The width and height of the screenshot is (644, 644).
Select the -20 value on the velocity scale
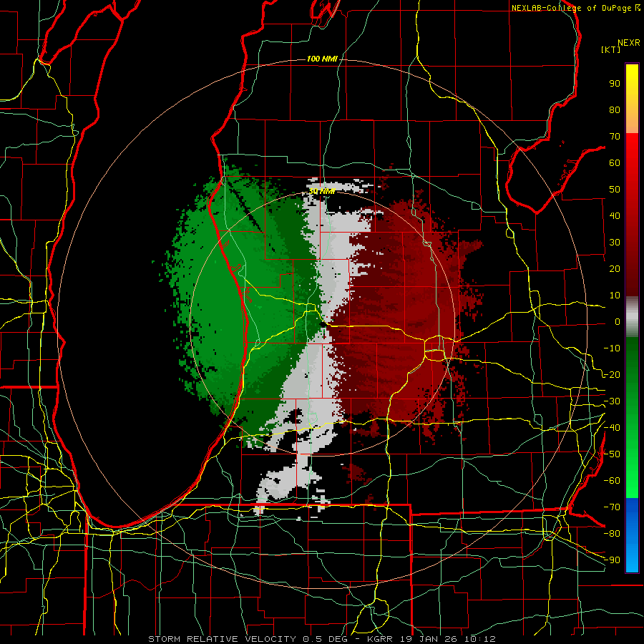pyautogui.click(x=612, y=375)
